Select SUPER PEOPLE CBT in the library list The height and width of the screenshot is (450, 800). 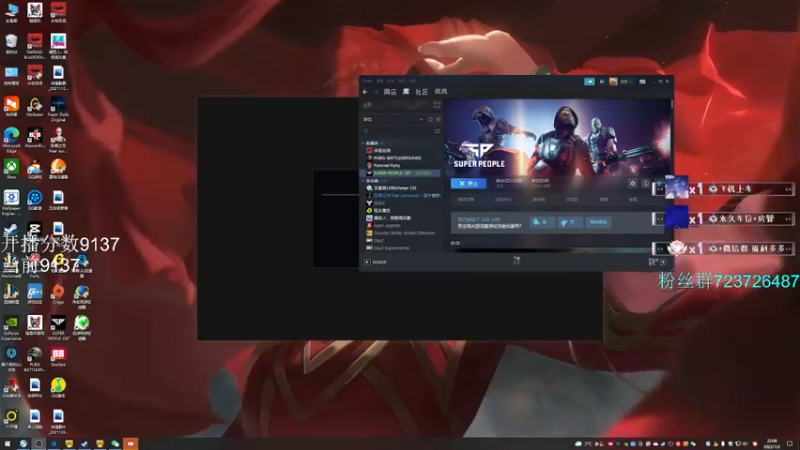click(401, 173)
